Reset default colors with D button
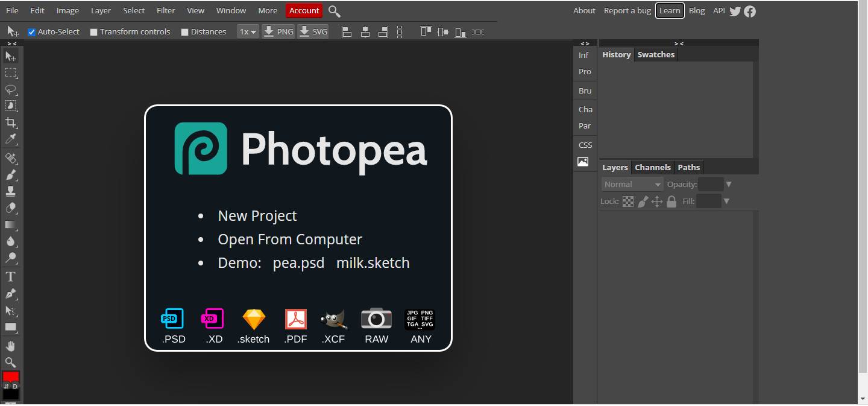This screenshot has width=868, height=406. (15, 386)
